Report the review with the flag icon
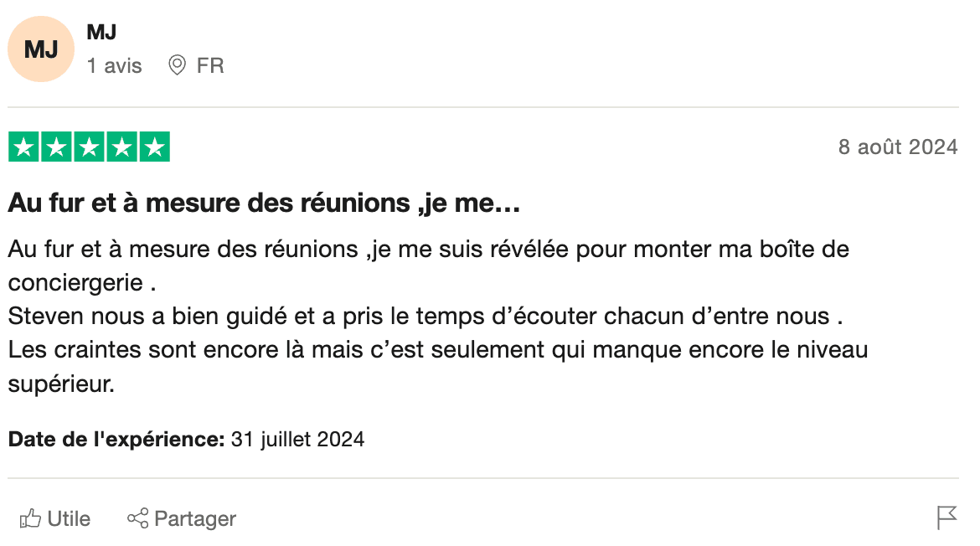 pos(946,518)
